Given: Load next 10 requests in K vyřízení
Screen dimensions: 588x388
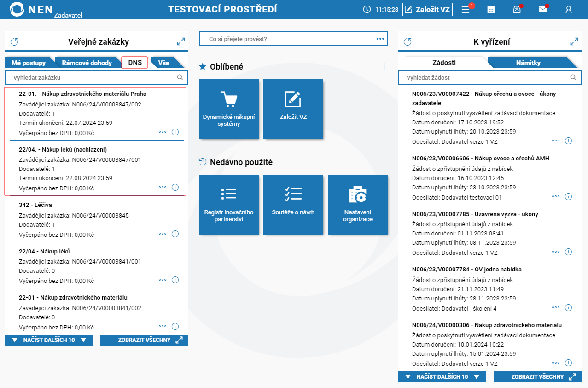Looking at the screenshot, I should 442,376.
